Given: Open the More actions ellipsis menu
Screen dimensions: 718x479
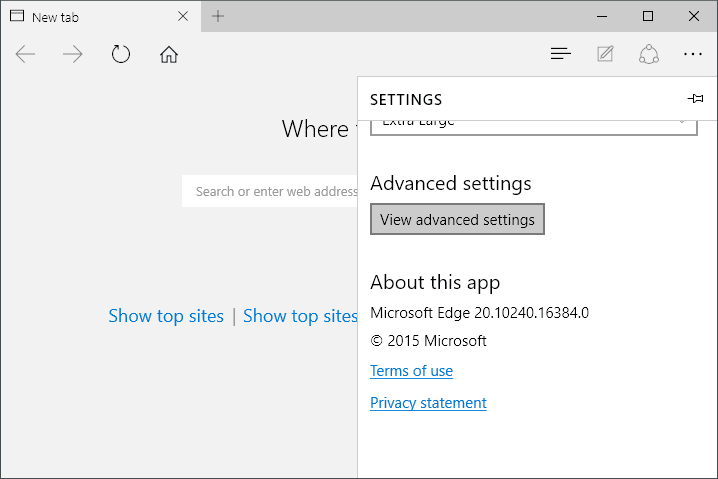Looking at the screenshot, I should click(x=692, y=54).
